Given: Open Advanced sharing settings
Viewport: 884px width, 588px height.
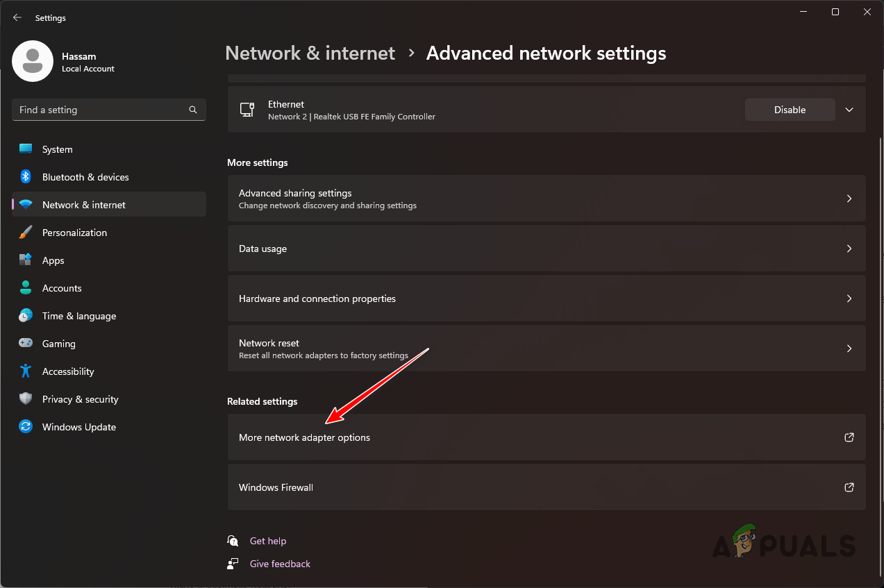Looking at the screenshot, I should (546, 199).
